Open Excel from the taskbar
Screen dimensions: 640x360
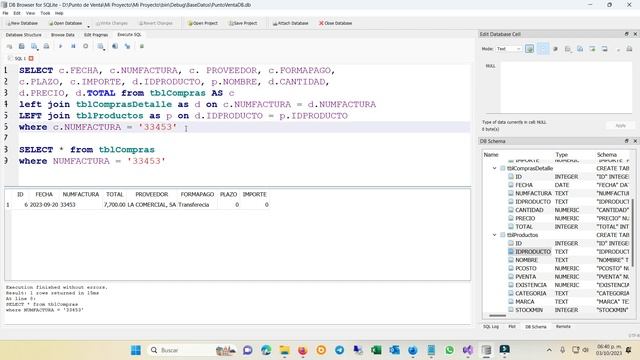tap(376, 350)
